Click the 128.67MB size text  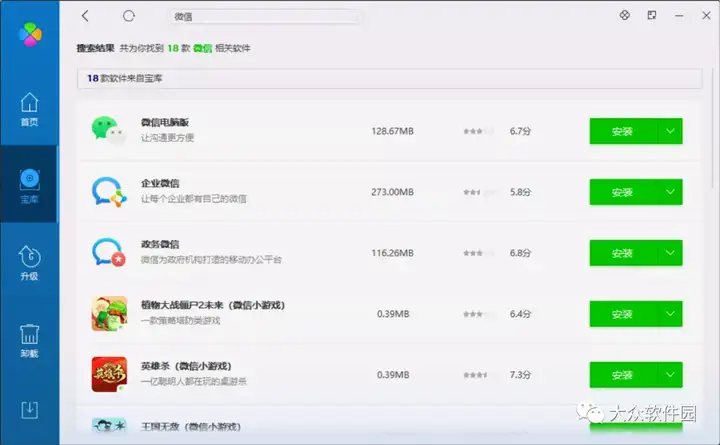pos(393,131)
